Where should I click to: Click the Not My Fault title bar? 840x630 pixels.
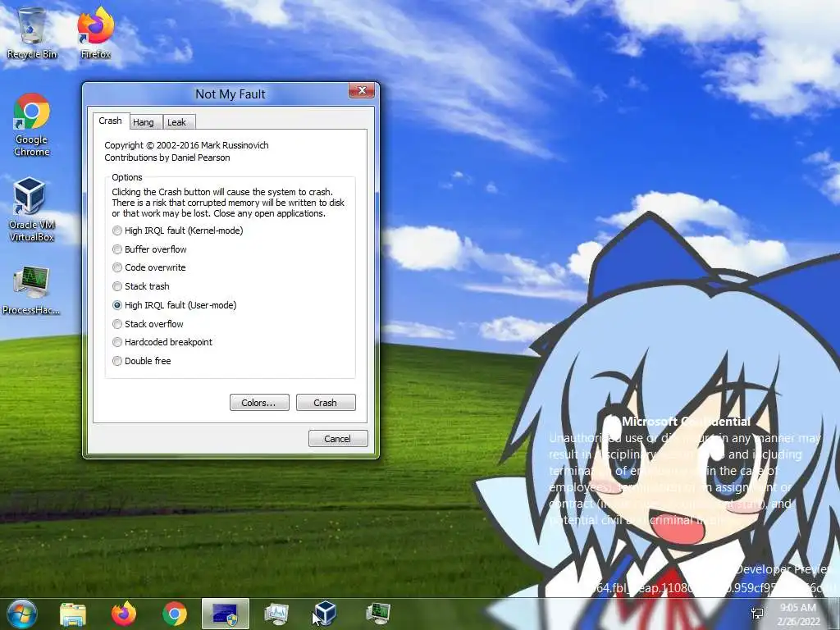click(231, 94)
